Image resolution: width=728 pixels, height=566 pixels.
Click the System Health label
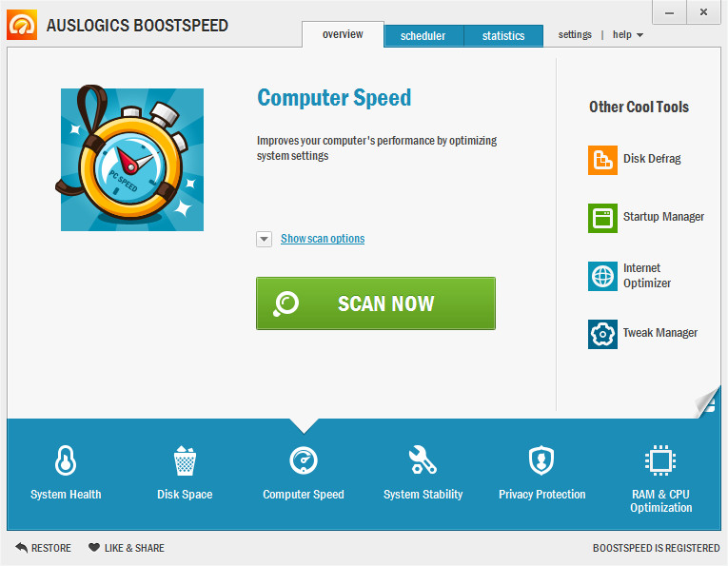66,495
